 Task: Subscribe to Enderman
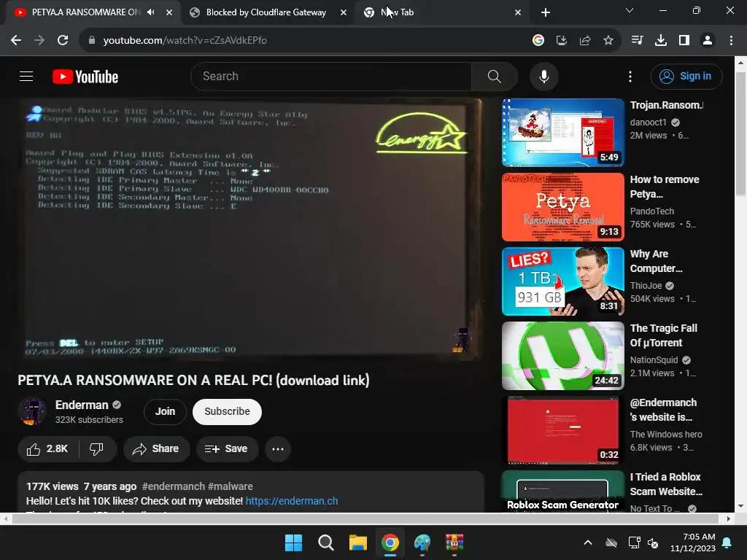228,411
